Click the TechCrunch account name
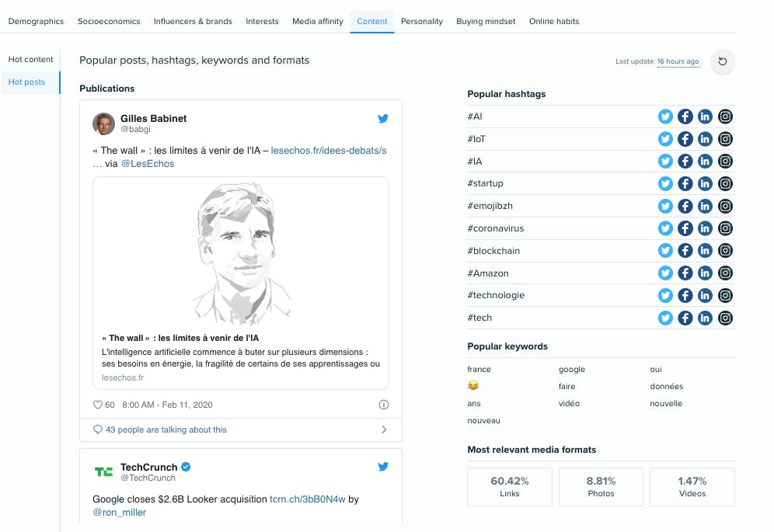Screen dimensions: 774x532 coord(148,467)
